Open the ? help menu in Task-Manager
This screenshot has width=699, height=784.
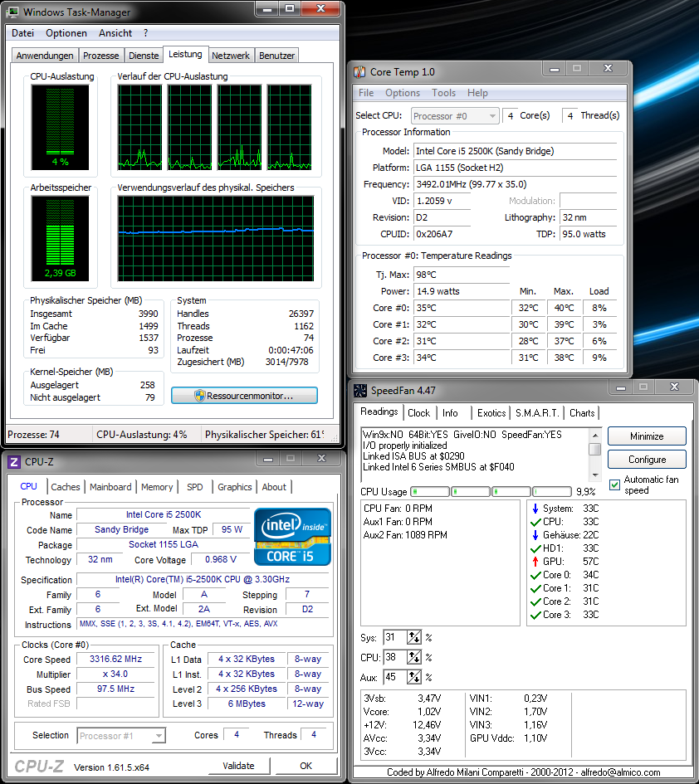click(145, 33)
